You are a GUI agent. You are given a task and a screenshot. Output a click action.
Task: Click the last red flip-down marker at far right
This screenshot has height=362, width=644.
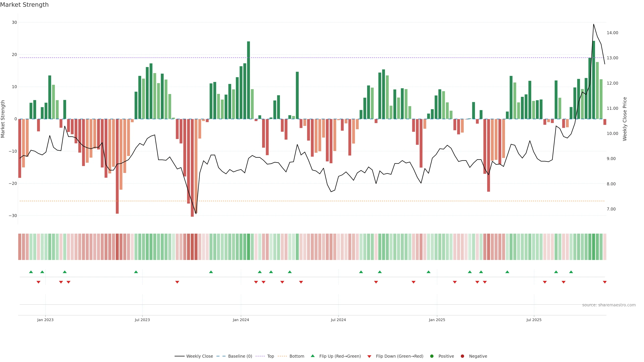click(x=604, y=282)
